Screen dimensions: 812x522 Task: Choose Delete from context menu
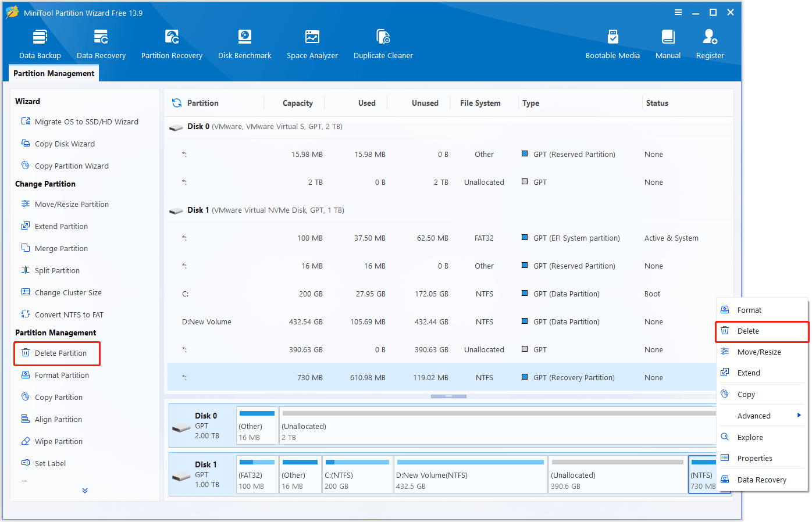click(762, 331)
